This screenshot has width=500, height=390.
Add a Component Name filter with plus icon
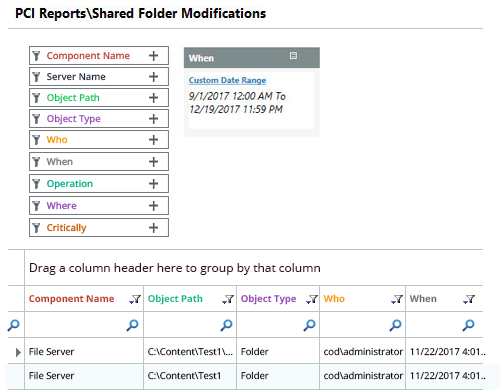click(x=153, y=56)
